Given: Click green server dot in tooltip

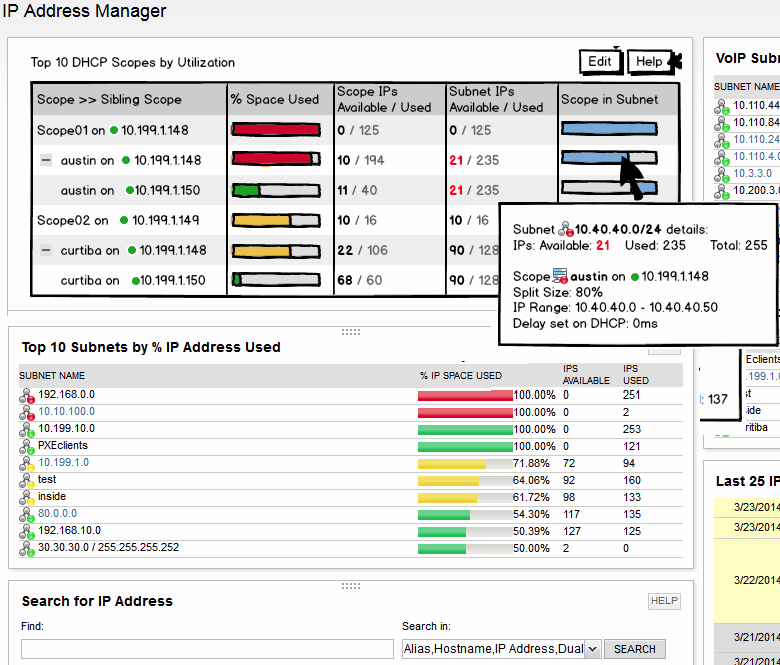Looking at the screenshot, I should [x=635, y=277].
